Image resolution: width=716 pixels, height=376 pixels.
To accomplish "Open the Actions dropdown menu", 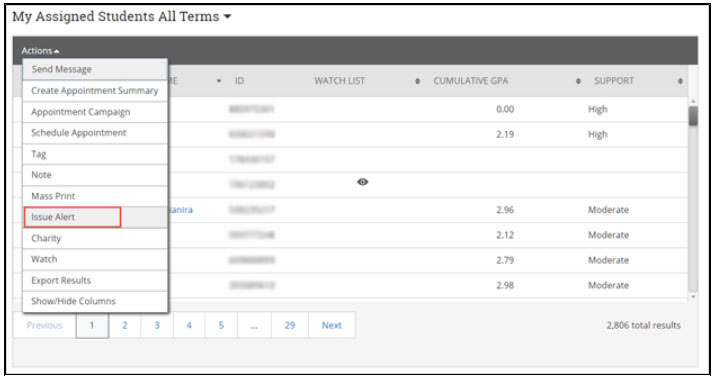I will [x=40, y=51].
